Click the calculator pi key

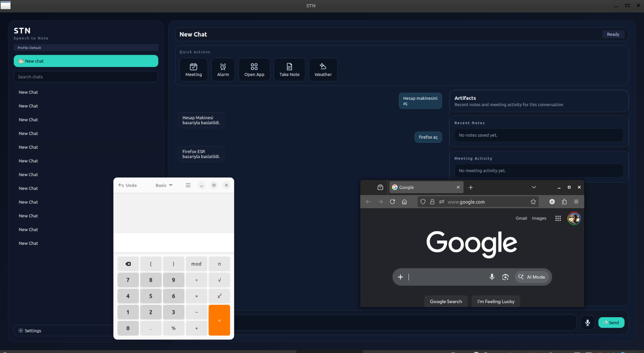(219, 264)
